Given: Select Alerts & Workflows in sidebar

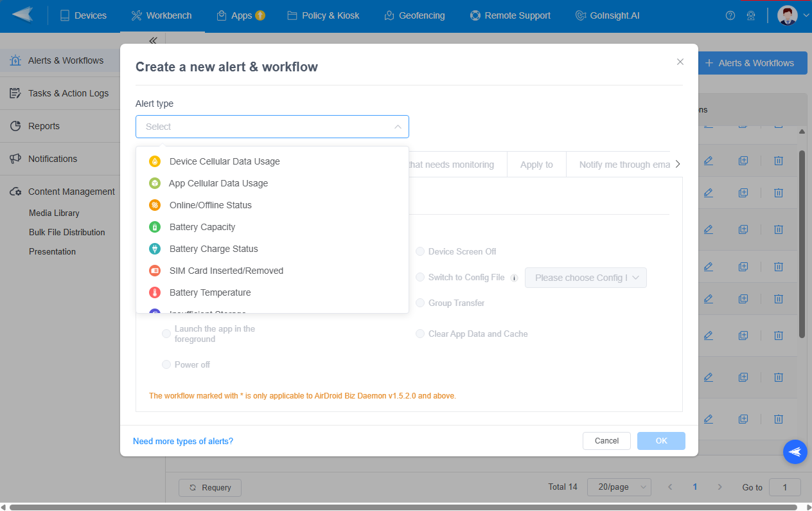Looking at the screenshot, I should [59, 60].
